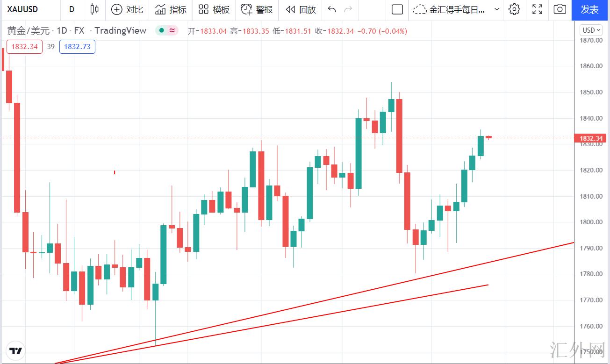Click the compare (对比) symbol button

point(128,9)
